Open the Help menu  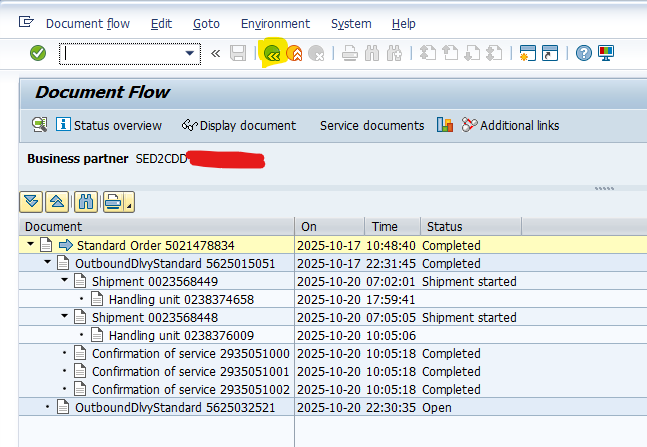(404, 24)
